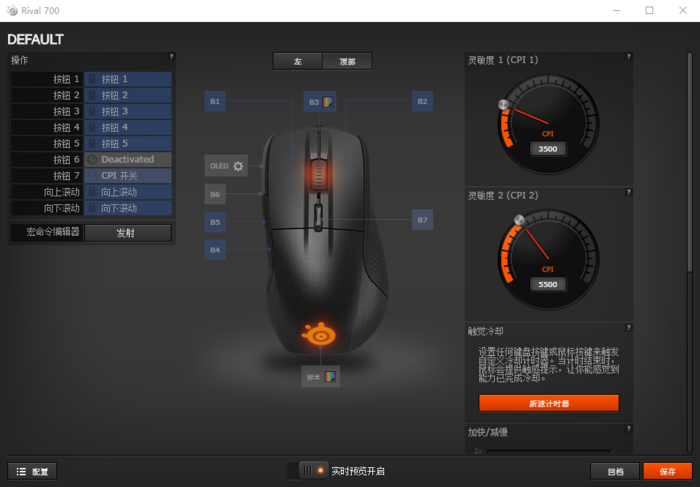
Task: Click the CPI 1 gauge knob
Action: click(503, 104)
